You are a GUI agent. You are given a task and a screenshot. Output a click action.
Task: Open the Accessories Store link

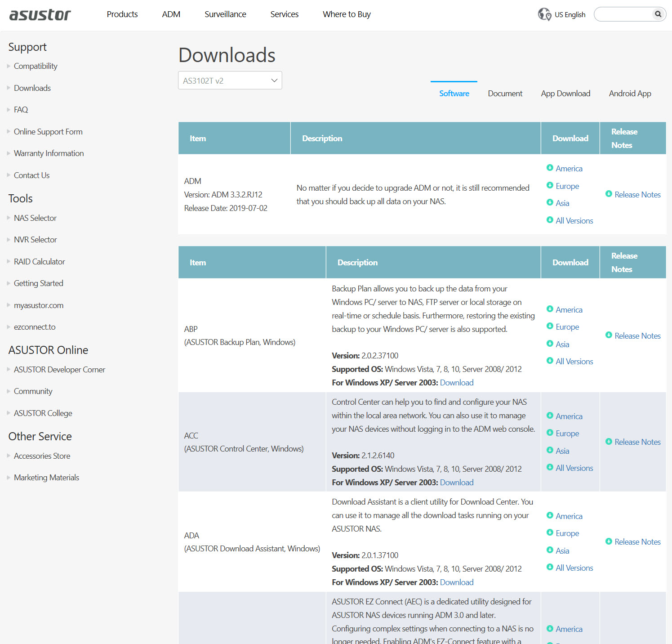[42, 456]
